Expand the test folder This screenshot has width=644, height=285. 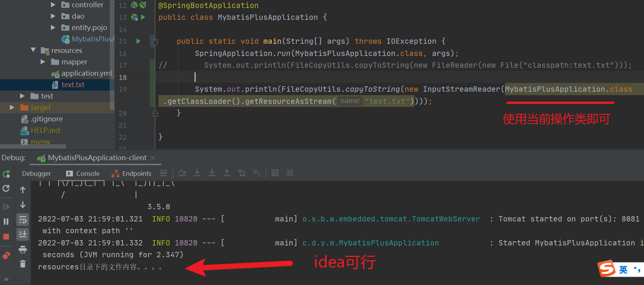(x=22, y=96)
